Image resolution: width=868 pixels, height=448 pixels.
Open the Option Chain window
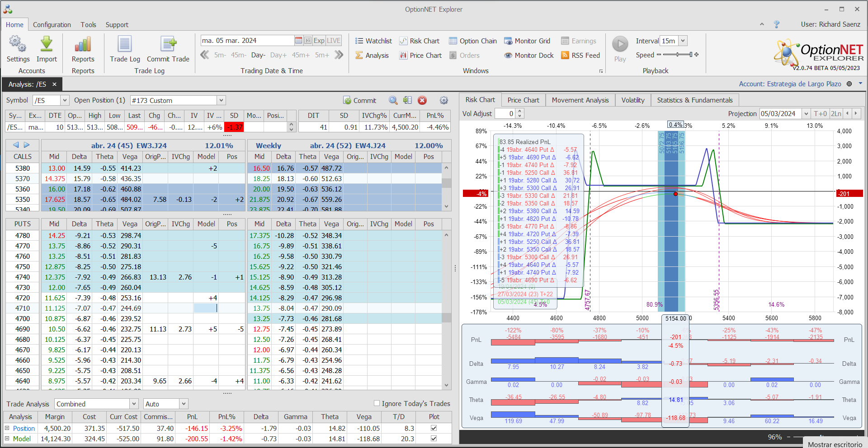click(472, 41)
